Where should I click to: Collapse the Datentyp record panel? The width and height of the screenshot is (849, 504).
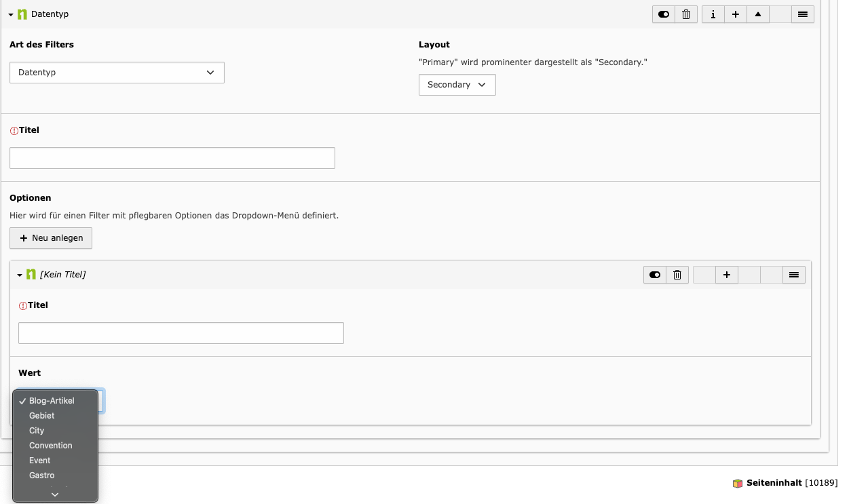click(11, 14)
